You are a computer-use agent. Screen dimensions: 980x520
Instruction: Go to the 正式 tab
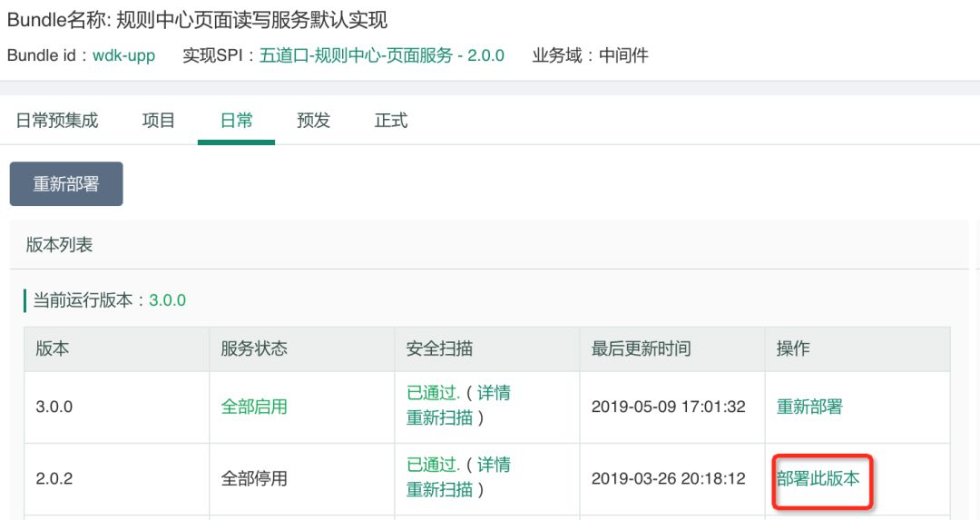391,121
